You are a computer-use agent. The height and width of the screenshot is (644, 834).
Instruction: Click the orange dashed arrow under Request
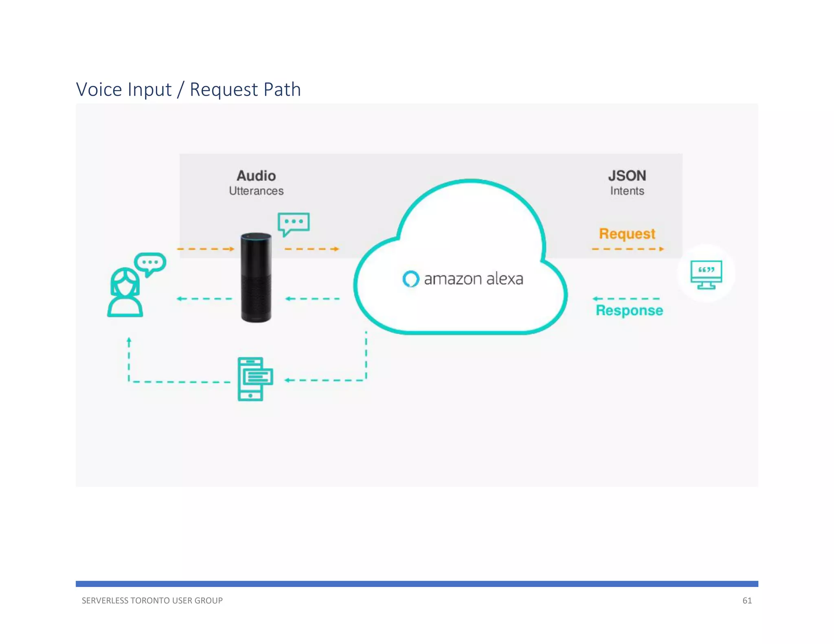click(628, 249)
